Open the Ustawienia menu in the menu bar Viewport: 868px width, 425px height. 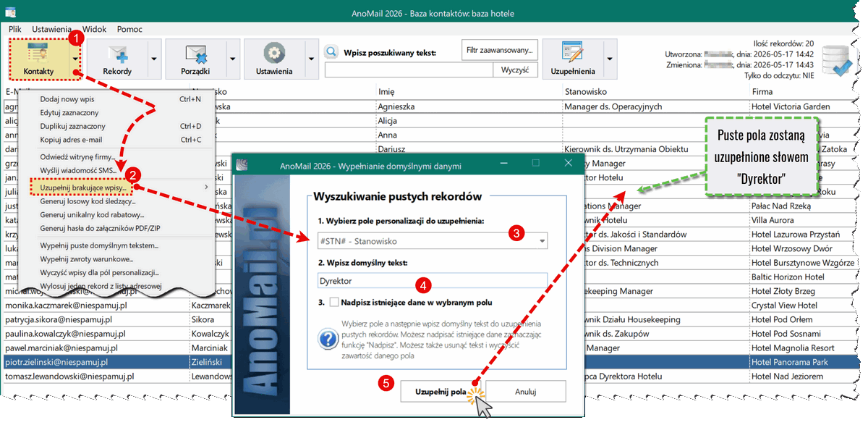coord(52,30)
